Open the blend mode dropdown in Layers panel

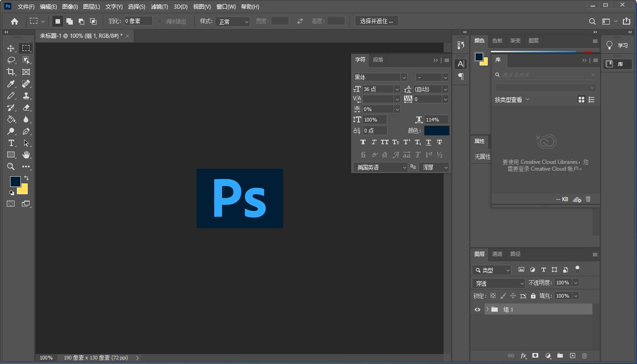tap(498, 282)
